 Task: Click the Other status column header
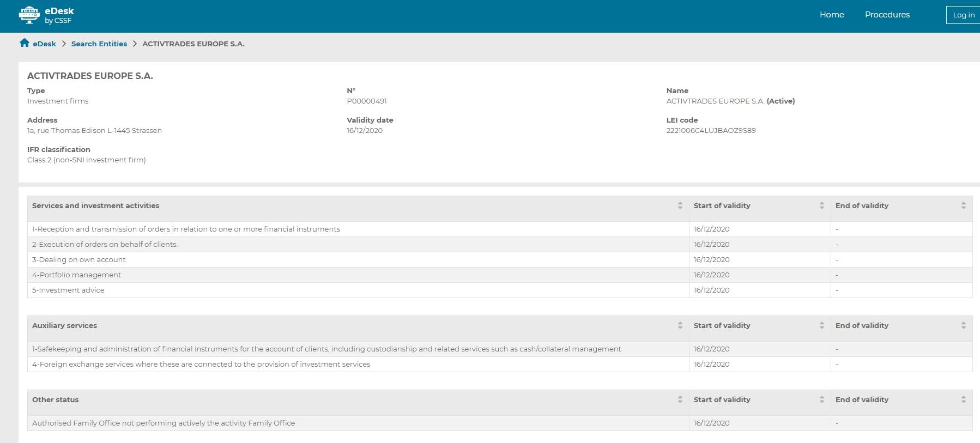pos(358,403)
